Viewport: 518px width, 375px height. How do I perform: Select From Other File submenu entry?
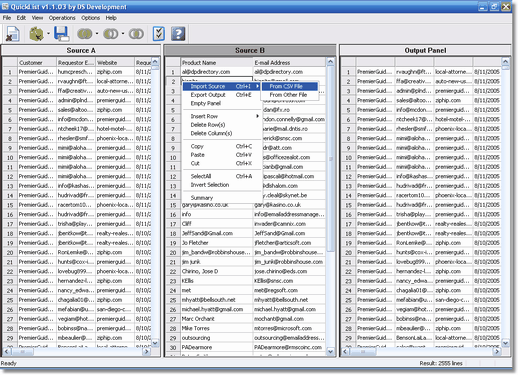point(289,95)
